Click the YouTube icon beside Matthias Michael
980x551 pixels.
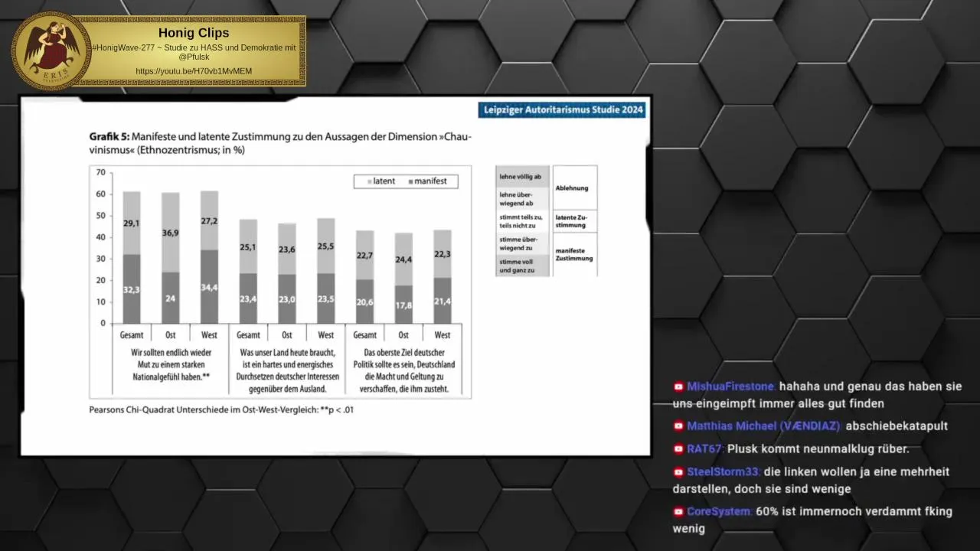tap(678, 426)
